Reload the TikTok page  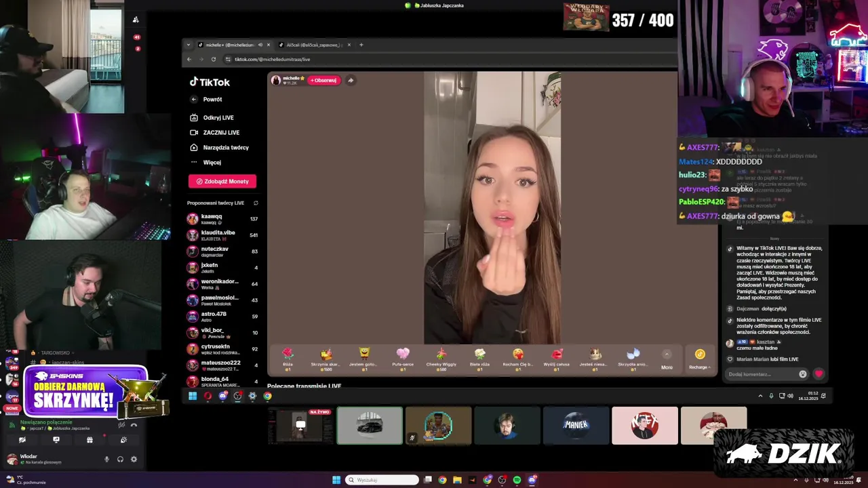214,59
